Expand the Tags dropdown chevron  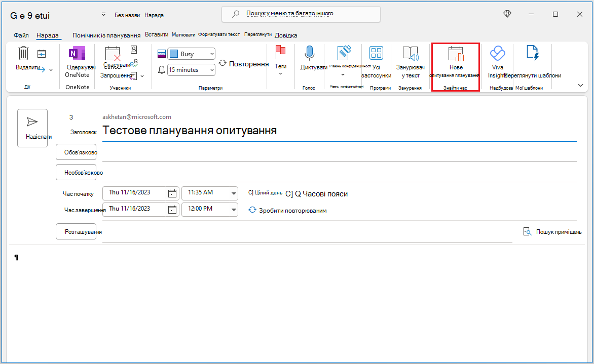[280, 74]
